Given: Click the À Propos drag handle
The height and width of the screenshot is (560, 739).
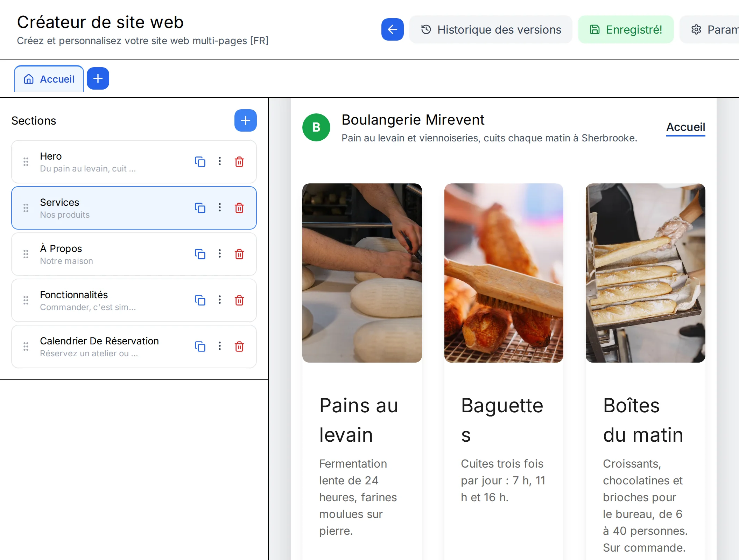Looking at the screenshot, I should [x=26, y=254].
